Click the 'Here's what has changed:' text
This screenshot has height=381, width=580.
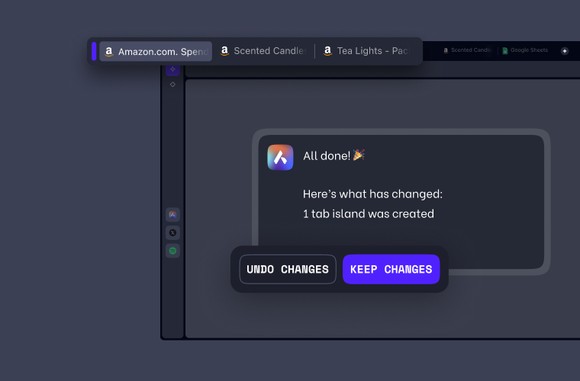tap(372, 194)
